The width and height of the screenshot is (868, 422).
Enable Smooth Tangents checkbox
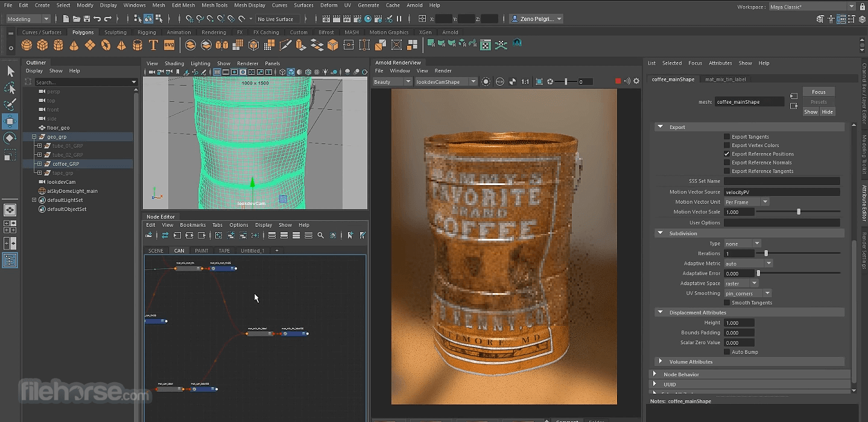(727, 303)
